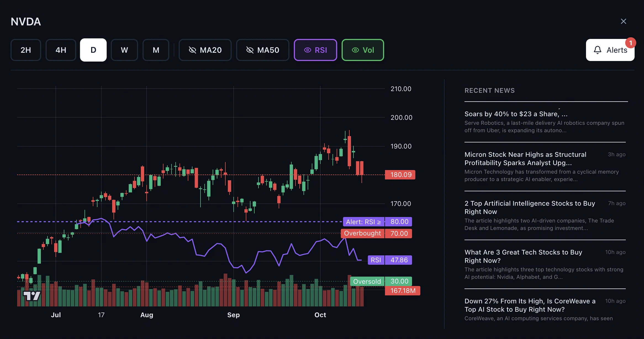Viewport: 644px width, 339px height.
Task: Click the eye icon inside the RSI control
Action: (307, 50)
